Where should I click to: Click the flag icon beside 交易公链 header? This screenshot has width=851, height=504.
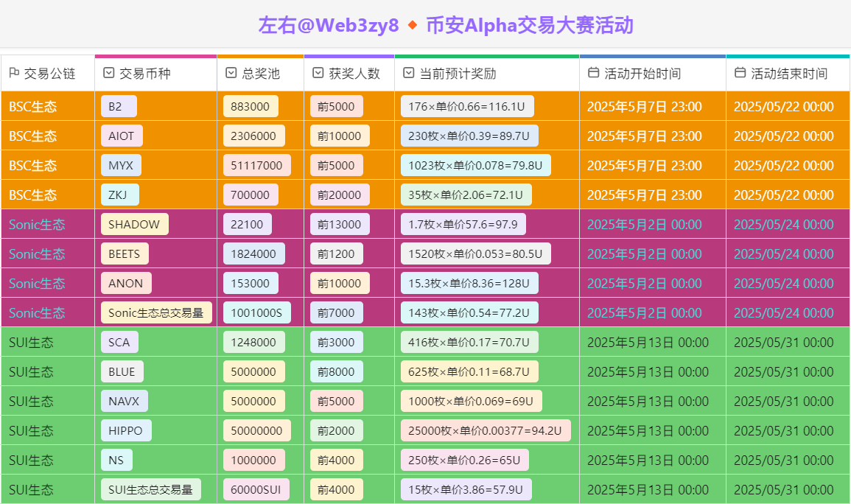point(15,73)
